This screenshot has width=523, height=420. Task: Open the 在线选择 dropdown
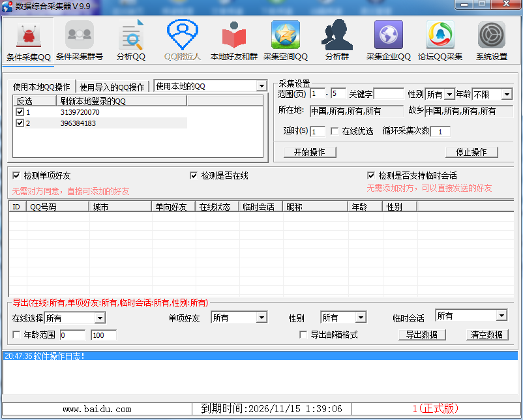(x=100, y=318)
